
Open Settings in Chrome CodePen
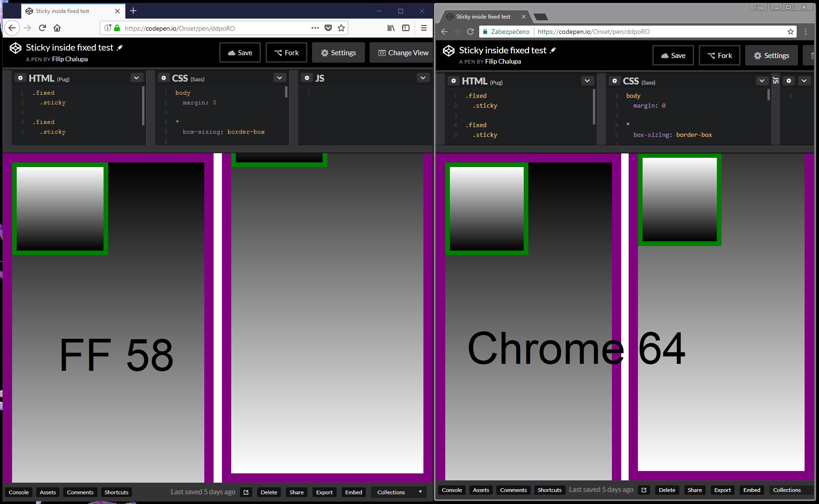[x=771, y=55]
